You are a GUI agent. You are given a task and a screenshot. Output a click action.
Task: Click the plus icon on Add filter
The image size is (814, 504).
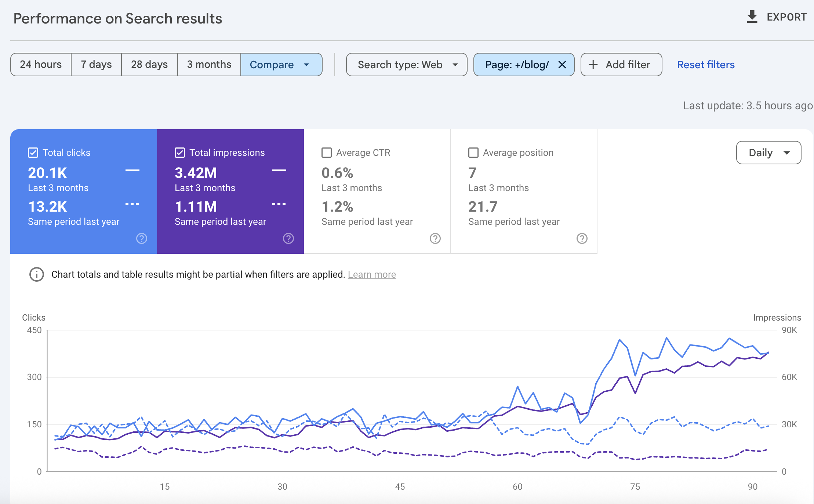(x=593, y=65)
